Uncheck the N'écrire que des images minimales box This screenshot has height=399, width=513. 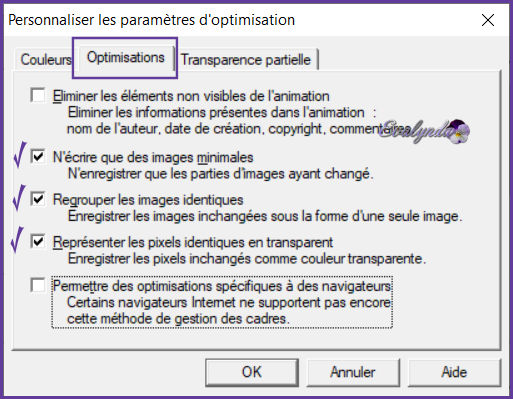tap(38, 156)
